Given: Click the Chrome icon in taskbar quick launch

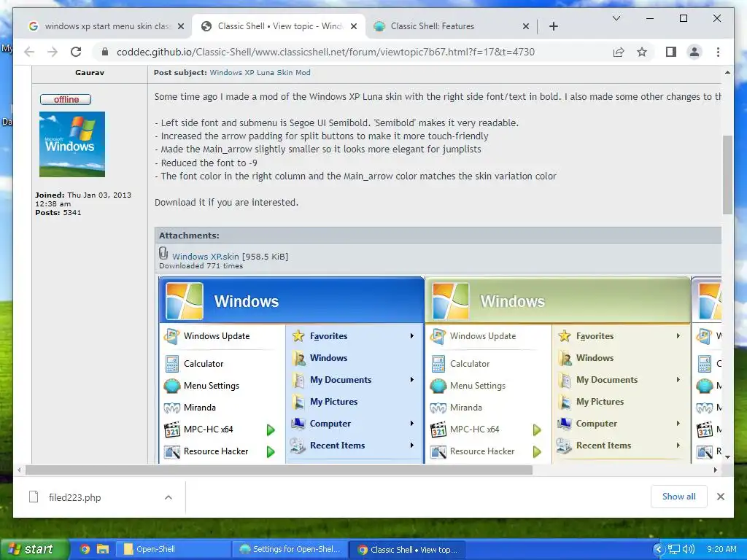Looking at the screenshot, I should point(85,549).
